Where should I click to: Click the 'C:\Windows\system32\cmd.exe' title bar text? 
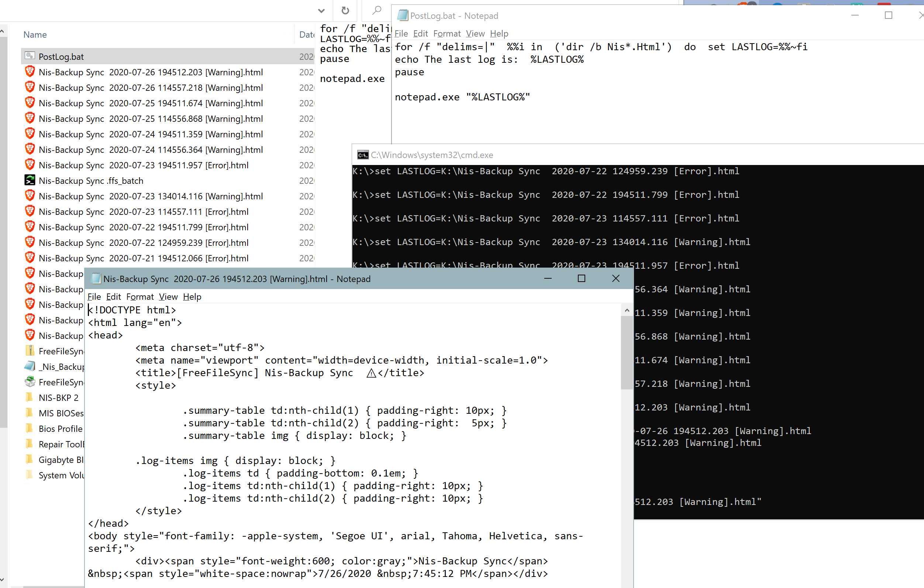click(432, 155)
